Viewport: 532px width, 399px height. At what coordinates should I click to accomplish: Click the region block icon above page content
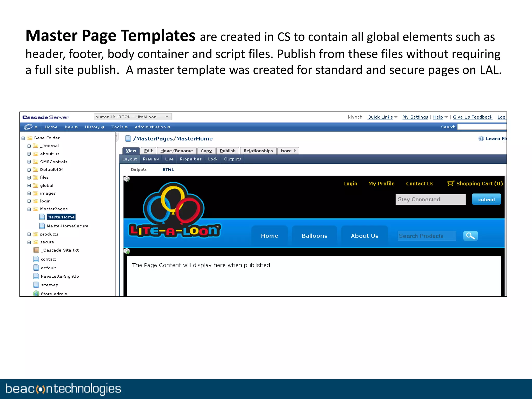[127, 251]
